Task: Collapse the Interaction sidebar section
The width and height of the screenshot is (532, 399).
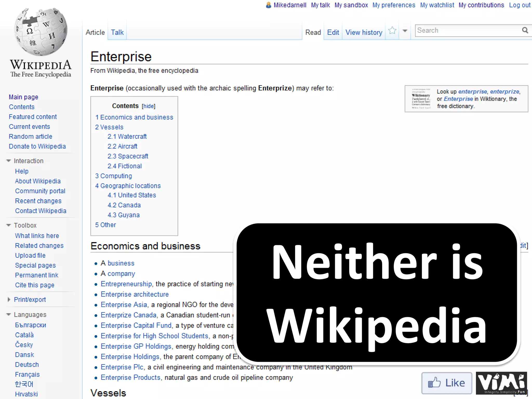Action: (9, 161)
